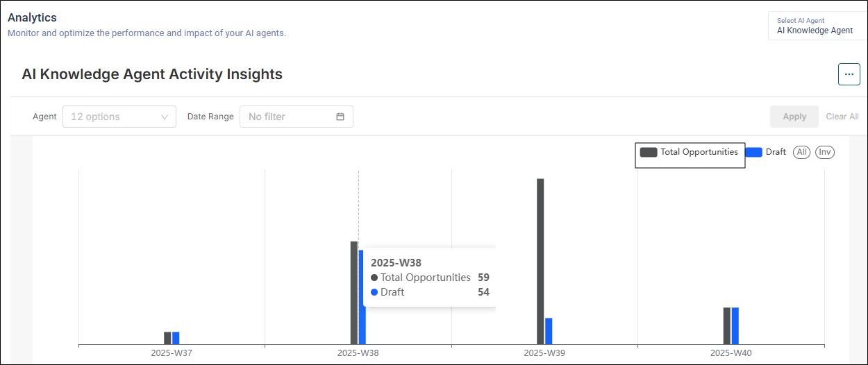Click the blue 2025-W39 Draft bar
This screenshot has width=868, height=365.
[x=549, y=331]
